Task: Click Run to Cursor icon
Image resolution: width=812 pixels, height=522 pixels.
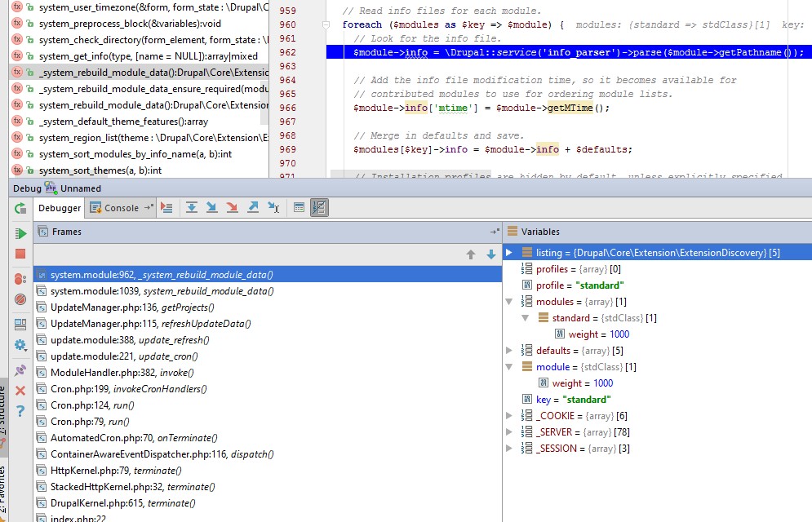Action: pos(273,208)
